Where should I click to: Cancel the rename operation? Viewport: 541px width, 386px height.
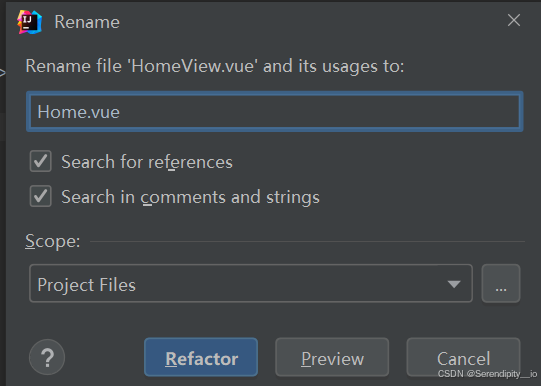pyautogui.click(x=463, y=357)
